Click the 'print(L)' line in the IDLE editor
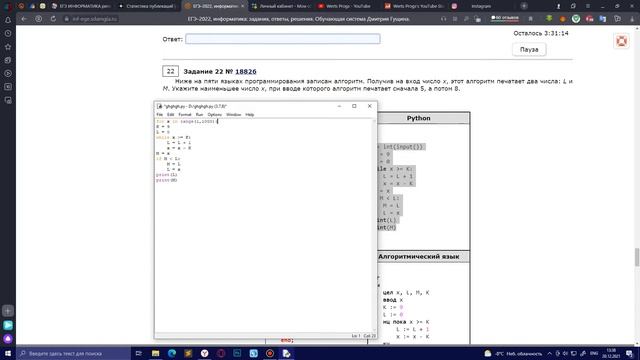The height and width of the screenshot is (360, 640). coord(167,175)
